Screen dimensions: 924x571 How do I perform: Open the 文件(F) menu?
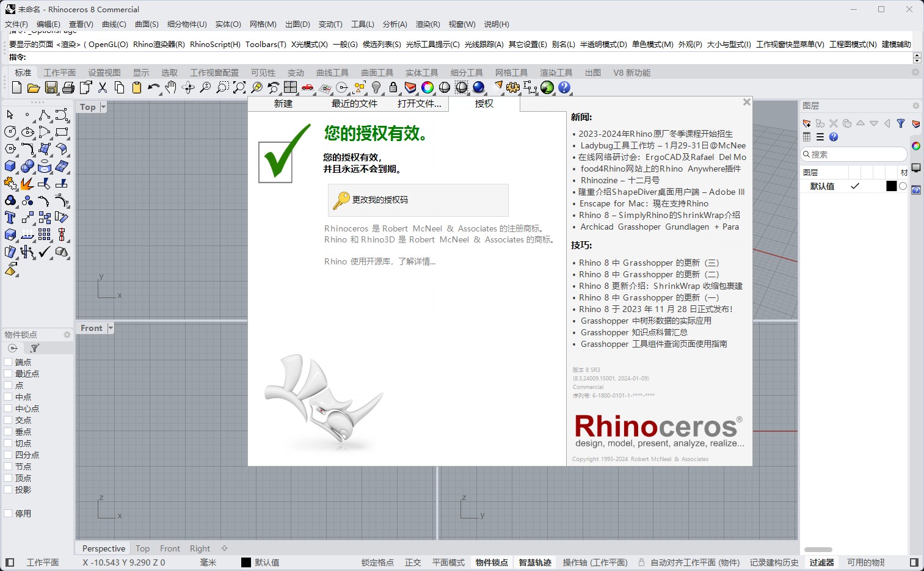click(16, 24)
